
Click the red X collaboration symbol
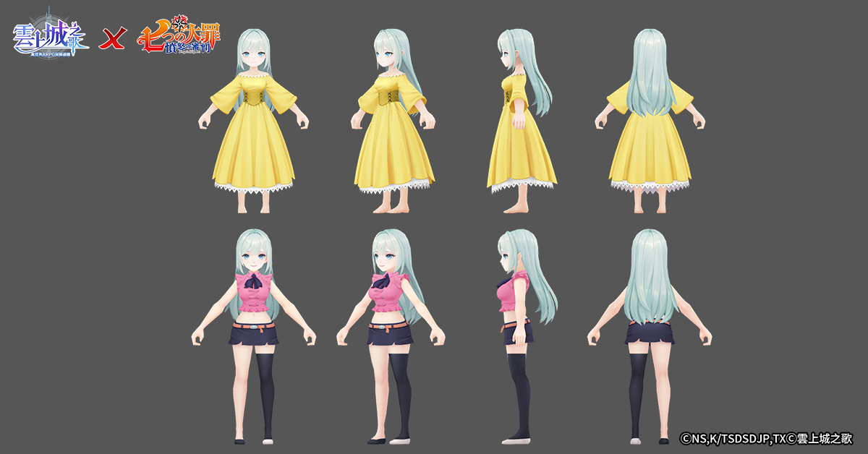click(112, 38)
